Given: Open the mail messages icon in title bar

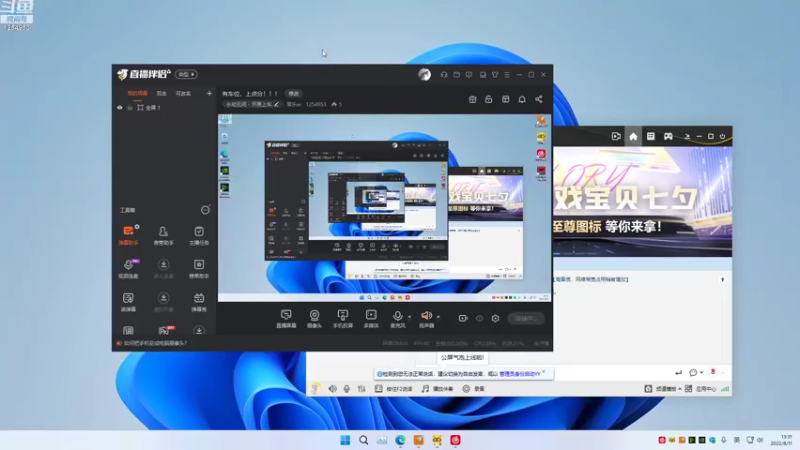Looking at the screenshot, I should coord(457,74).
